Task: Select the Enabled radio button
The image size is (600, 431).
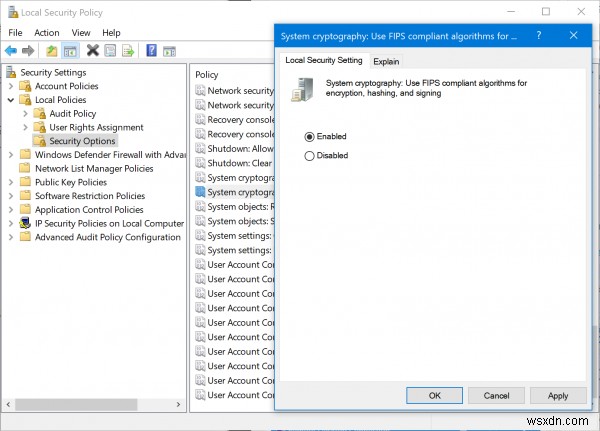Action: pos(310,136)
